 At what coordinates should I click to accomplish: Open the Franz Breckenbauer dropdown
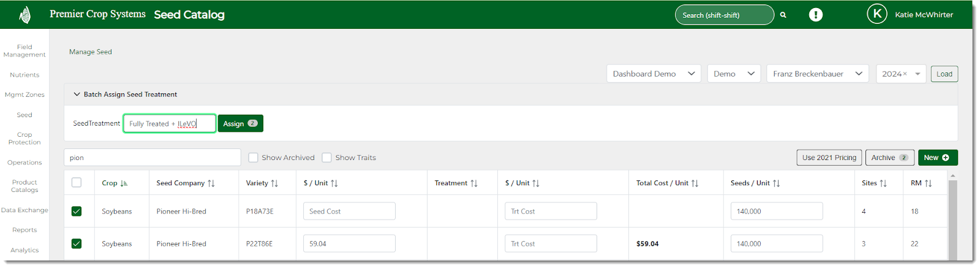click(818, 74)
